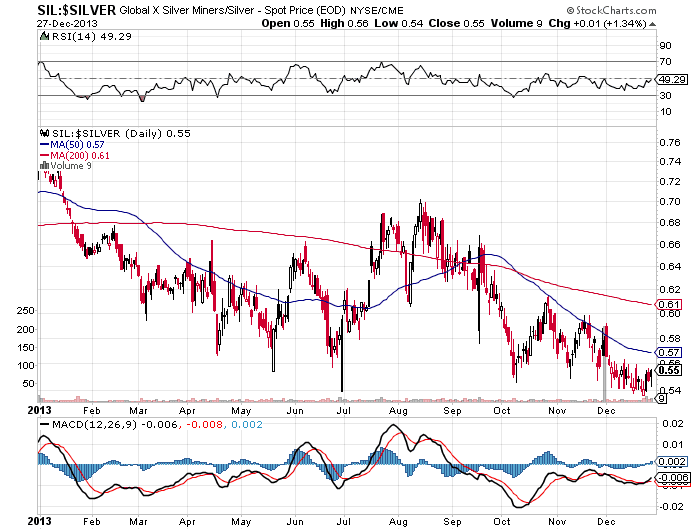This screenshot has height=530, width=700.
Task: Click the 49.29 RSI value tag
Action: point(671,79)
